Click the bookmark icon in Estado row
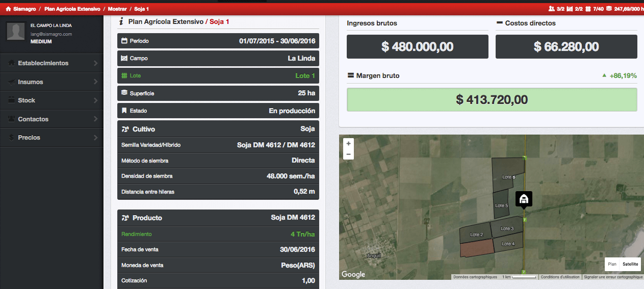The width and height of the screenshot is (644, 289). (124, 111)
